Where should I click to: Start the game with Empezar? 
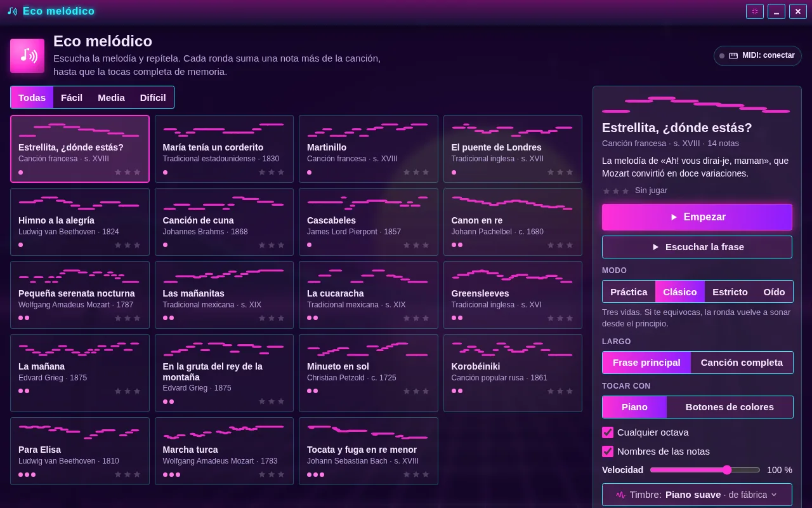697,217
